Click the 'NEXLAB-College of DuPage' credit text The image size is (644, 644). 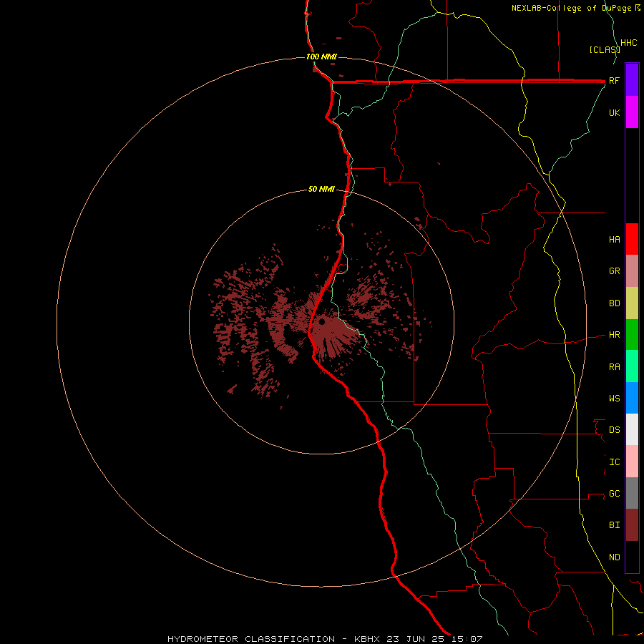(572, 8)
